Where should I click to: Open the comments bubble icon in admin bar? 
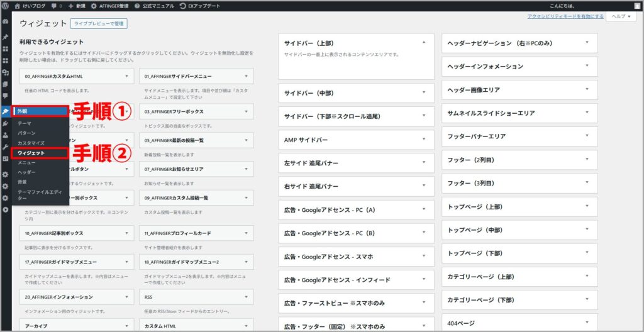point(55,6)
